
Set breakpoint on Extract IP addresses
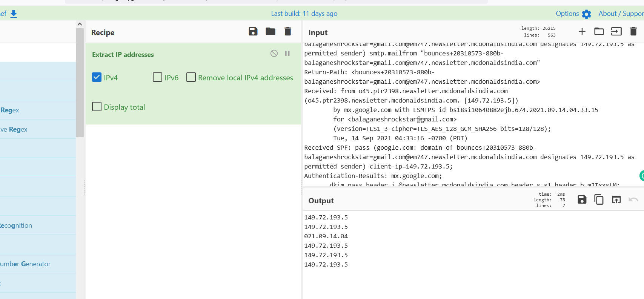(287, 54)
